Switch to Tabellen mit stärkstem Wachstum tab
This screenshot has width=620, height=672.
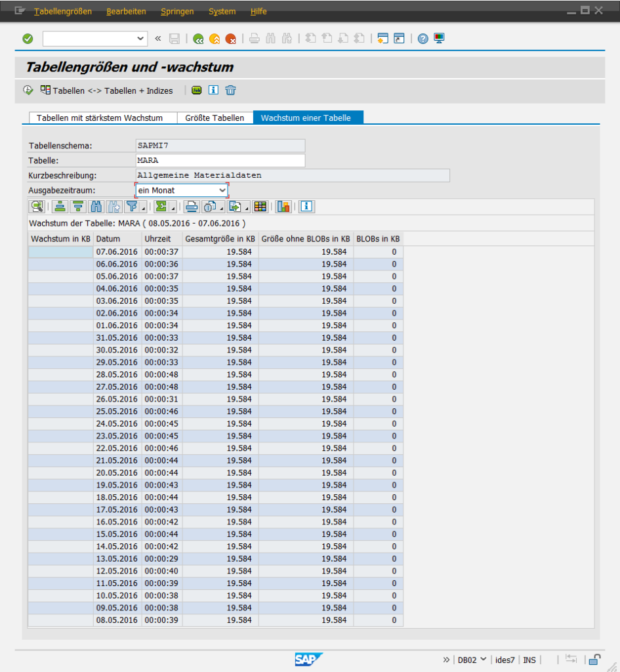coord(103,118)
